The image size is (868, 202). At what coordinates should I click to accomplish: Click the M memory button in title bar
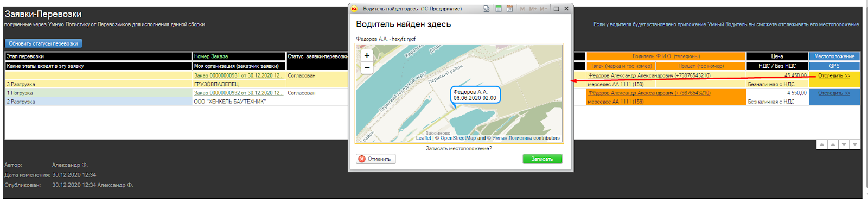(x=522, y=9)
